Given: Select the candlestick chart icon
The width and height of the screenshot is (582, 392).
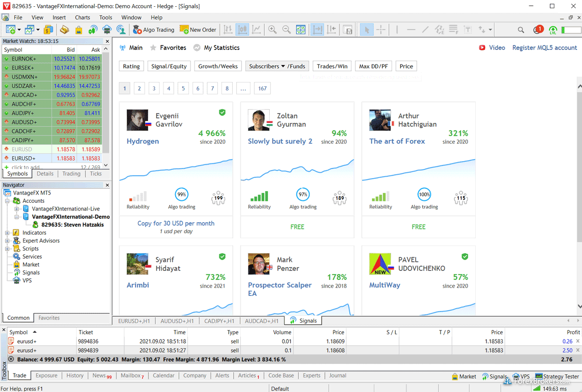Looking at the screenshot, I should point(242,30).
